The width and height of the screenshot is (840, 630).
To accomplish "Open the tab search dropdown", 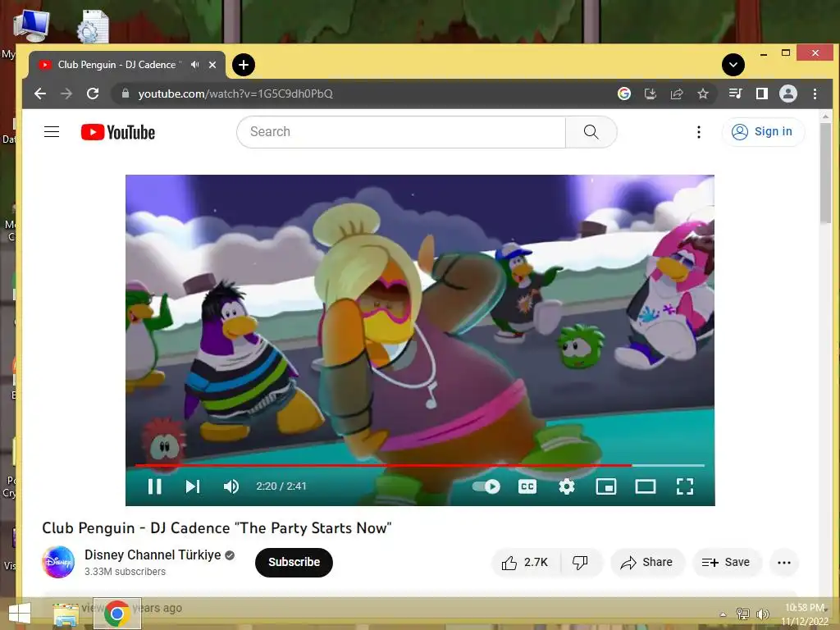I will (733, 65).
